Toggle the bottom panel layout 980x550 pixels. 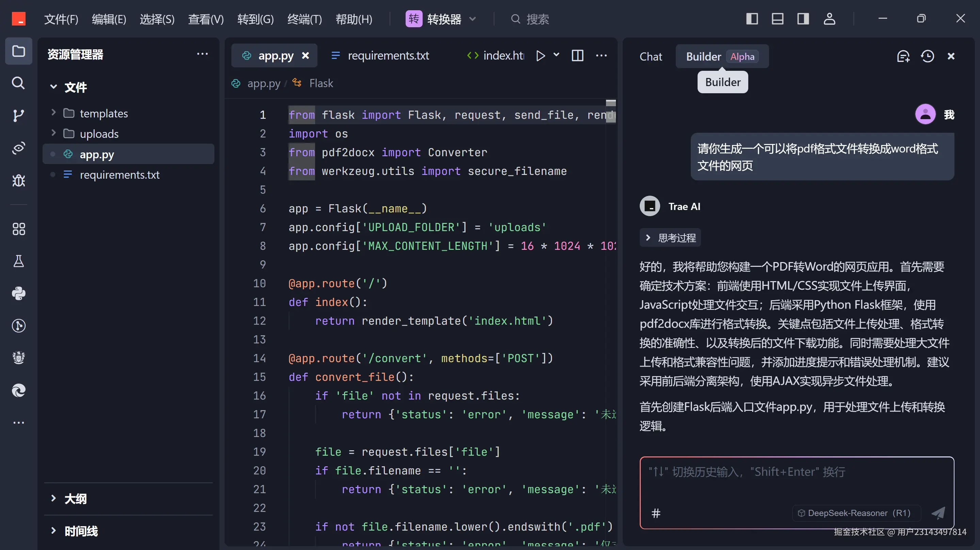click(x=777, y=19)
